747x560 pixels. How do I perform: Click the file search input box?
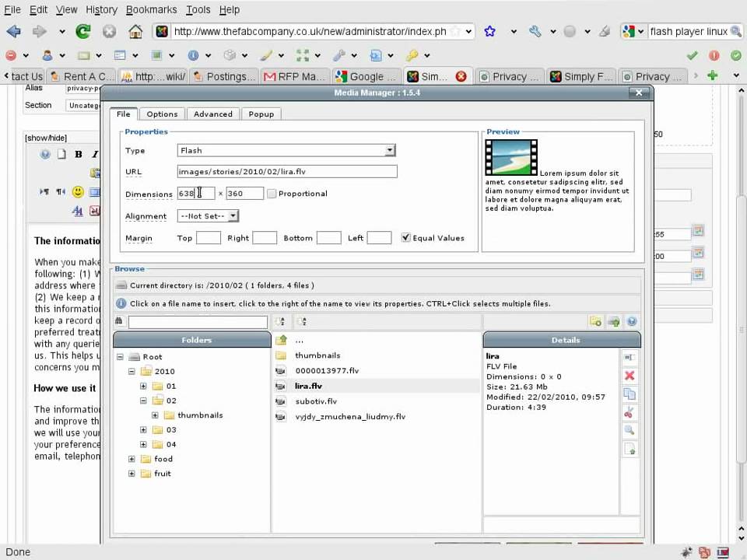(x=198, y=321)
